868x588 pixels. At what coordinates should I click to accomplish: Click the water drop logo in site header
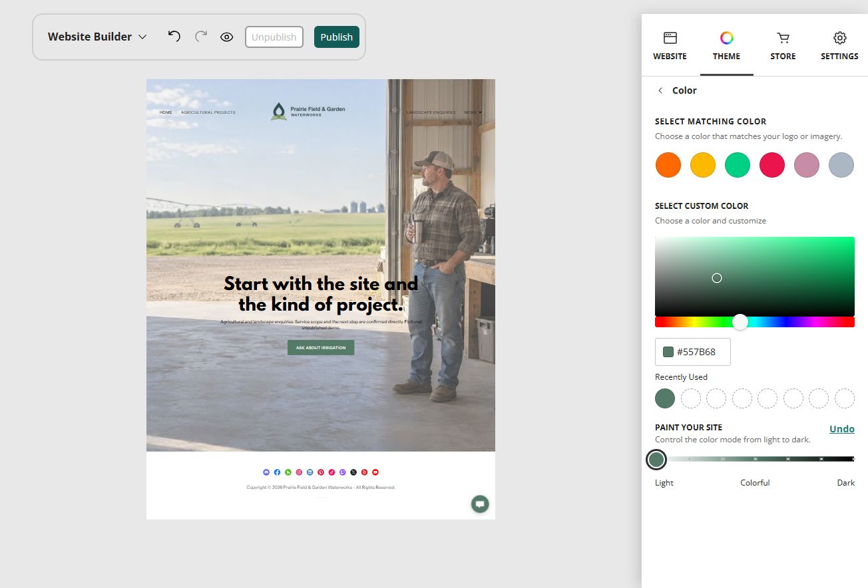[279, 111]
